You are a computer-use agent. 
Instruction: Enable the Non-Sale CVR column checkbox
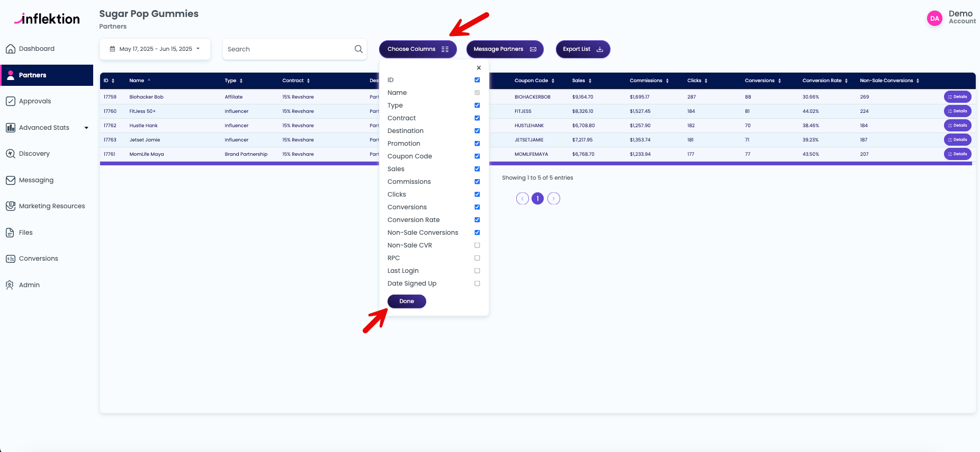click(477, 245)
